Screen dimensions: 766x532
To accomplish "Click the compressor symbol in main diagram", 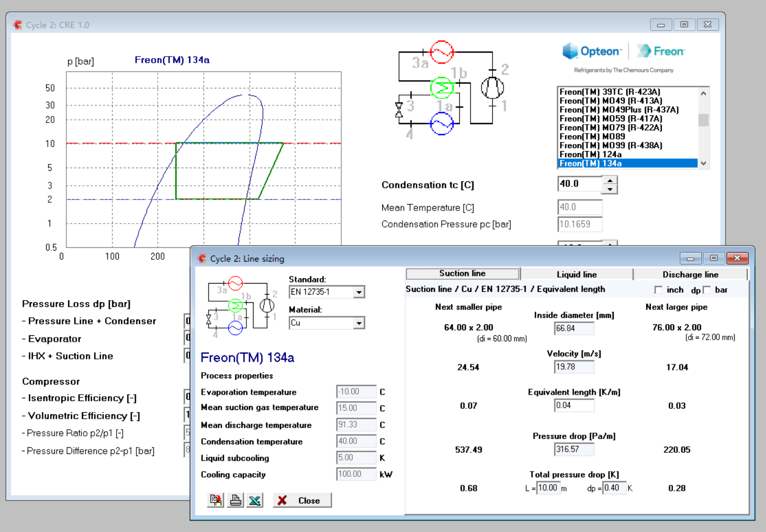I will [x=492, y=87].
